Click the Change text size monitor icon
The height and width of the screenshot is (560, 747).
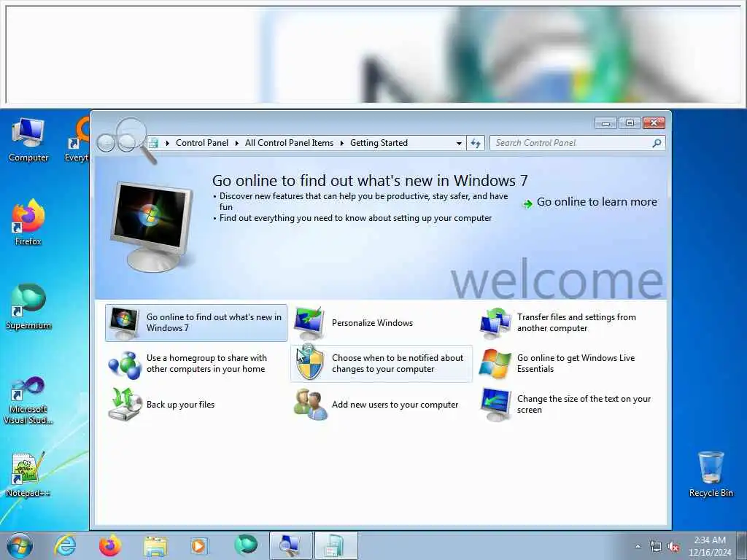[x=495, y=405]
